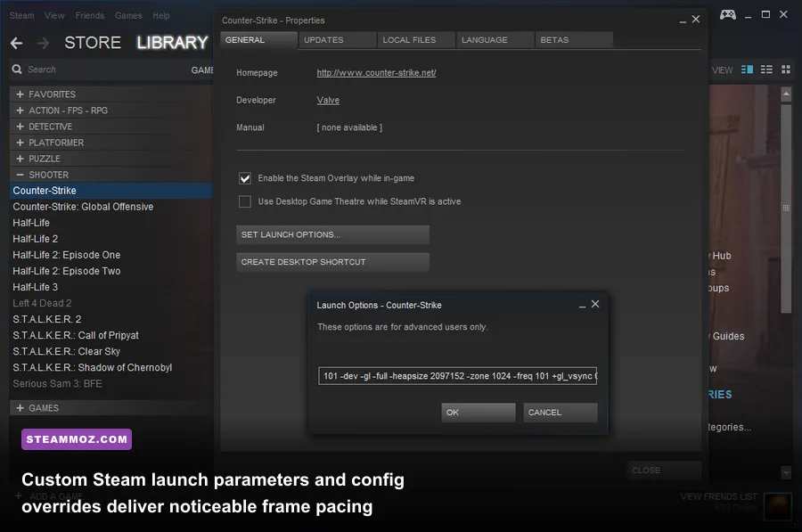The height and width of the screenshot is (532, 802).
Task: Select Counter-Strike in the game list
Action: click(110, 191)
